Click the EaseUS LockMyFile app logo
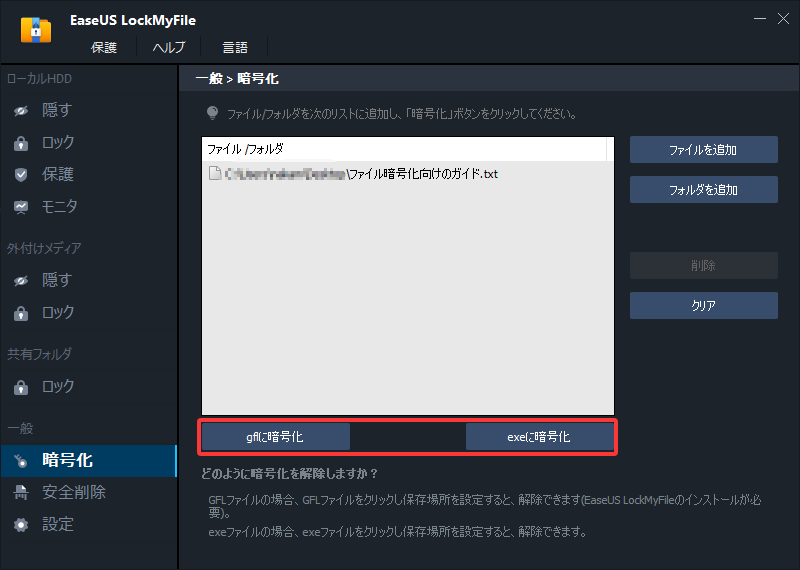 [36, 30]
